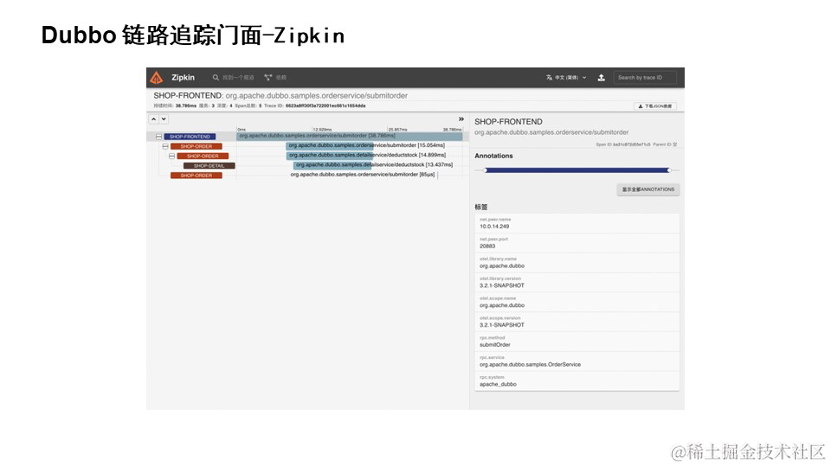832x468 pixels.
Task: Click the 12.929ms timeline tick label
Action: 322,129
